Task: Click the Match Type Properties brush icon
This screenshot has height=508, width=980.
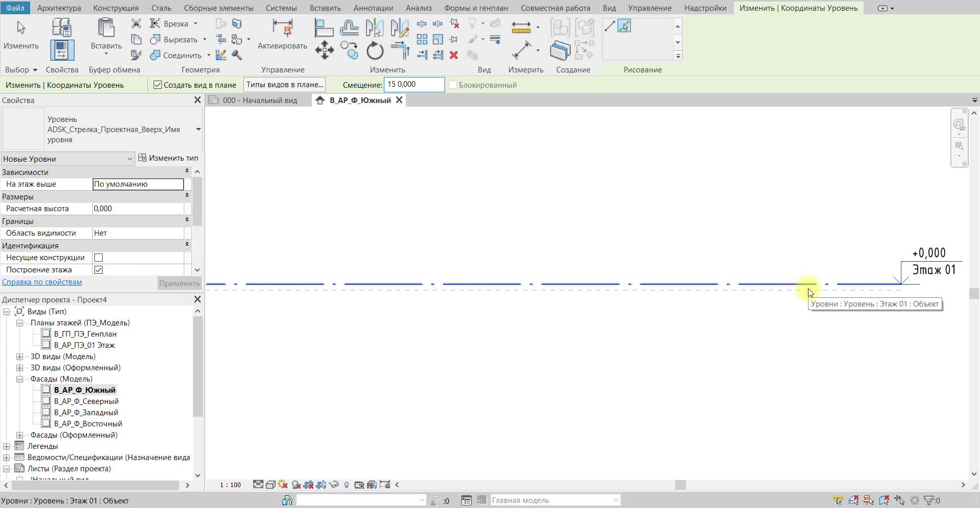Action: [136, 55]
